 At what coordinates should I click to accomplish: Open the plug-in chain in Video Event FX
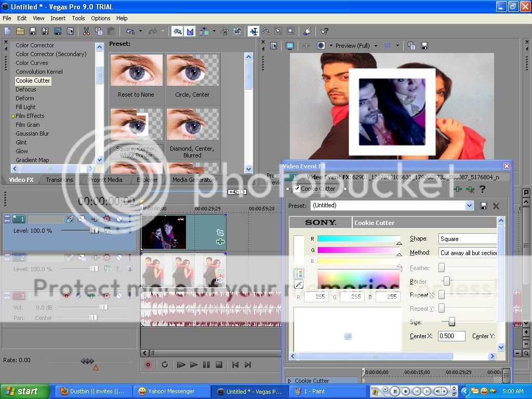(x=458, y=189)
